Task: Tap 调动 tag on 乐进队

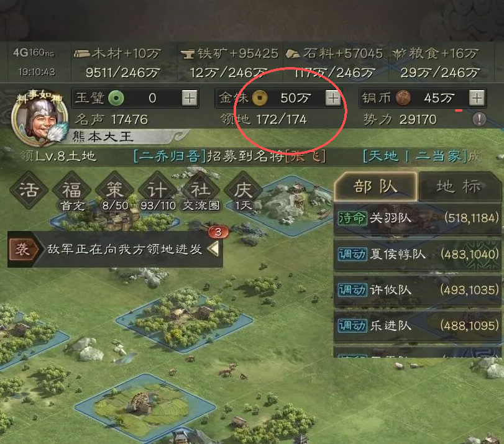Action: click(352, 326)
